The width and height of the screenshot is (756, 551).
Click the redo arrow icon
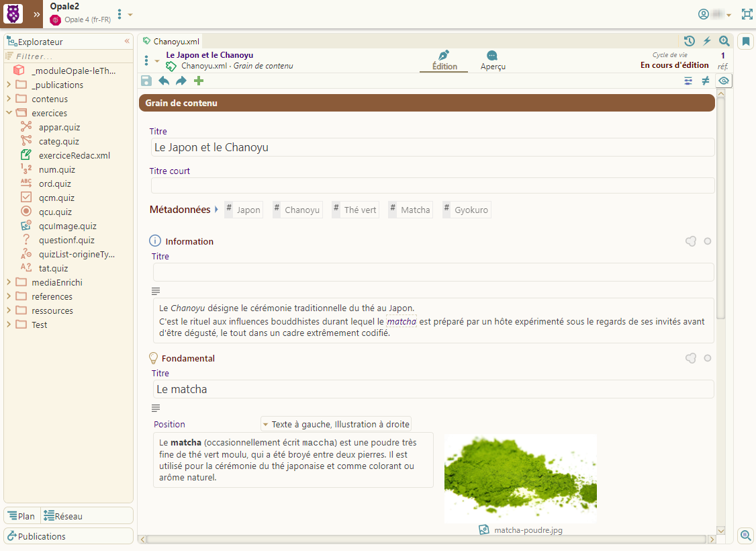click(x=181, y=81)
